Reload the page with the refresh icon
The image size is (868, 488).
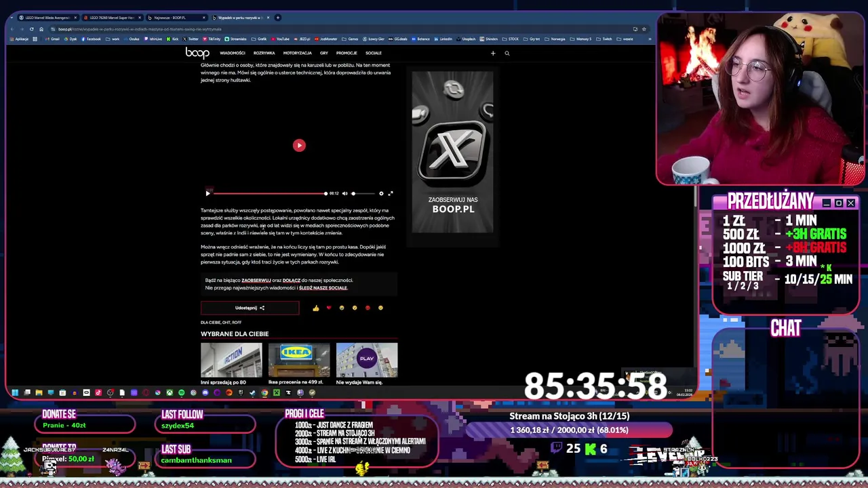[31, 29]
